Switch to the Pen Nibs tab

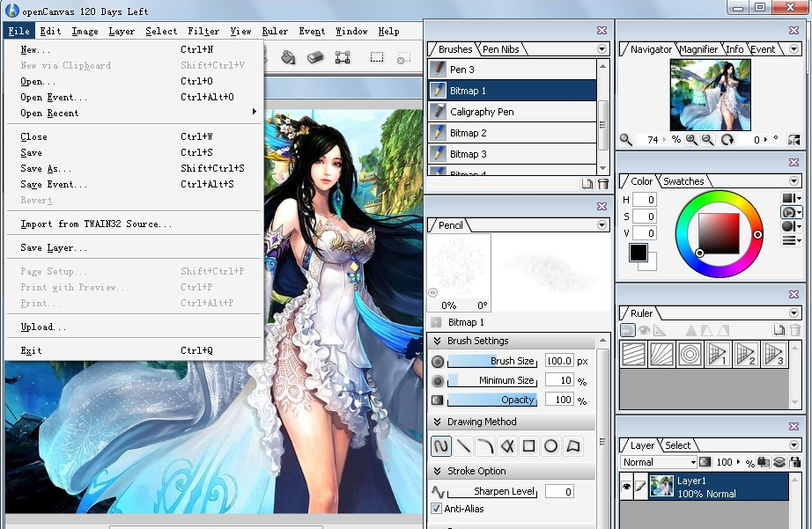pyautogui.click(x=501, y=49)
